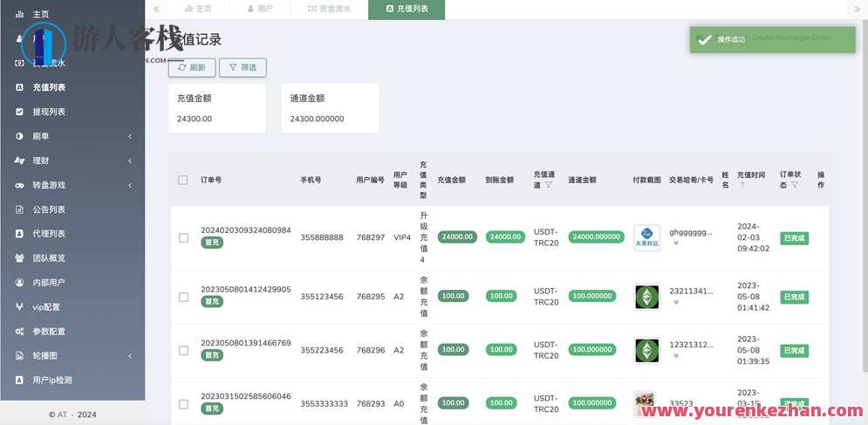
Task: Click the 充值金额 24300.00 summary card
Action: [x=217, y=108]
